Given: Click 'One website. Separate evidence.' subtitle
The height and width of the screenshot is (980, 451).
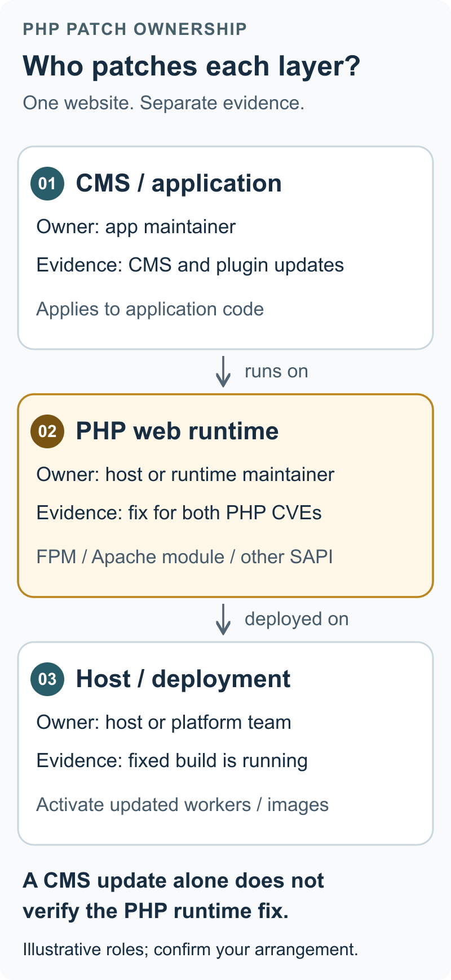Looking at the screenshot, I should (163, 103).
